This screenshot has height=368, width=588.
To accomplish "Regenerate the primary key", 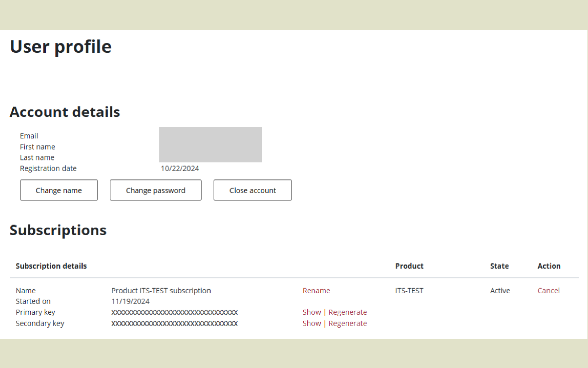I will pos(347,312).
